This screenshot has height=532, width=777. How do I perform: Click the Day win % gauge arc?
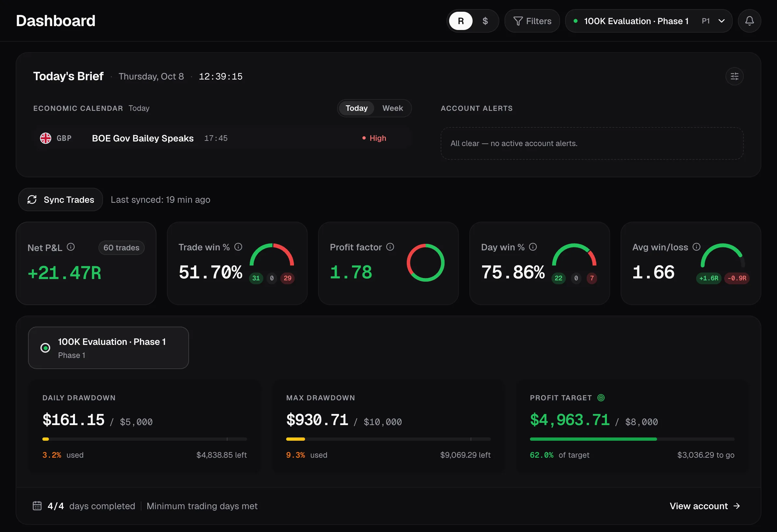[x=574, y=254]
